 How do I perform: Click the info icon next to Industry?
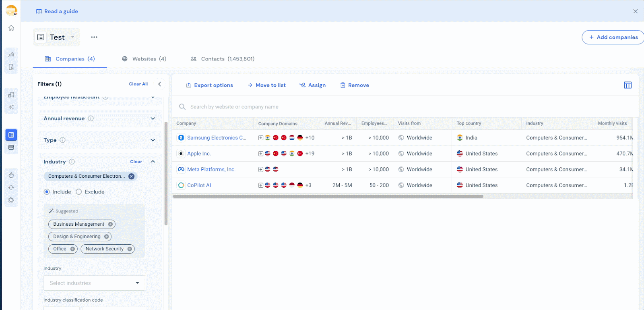point(72,162)
